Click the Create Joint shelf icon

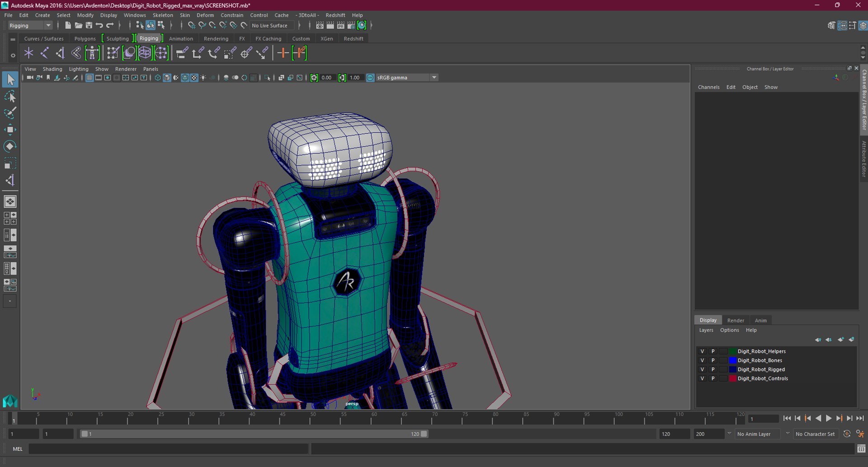point(44,53)
